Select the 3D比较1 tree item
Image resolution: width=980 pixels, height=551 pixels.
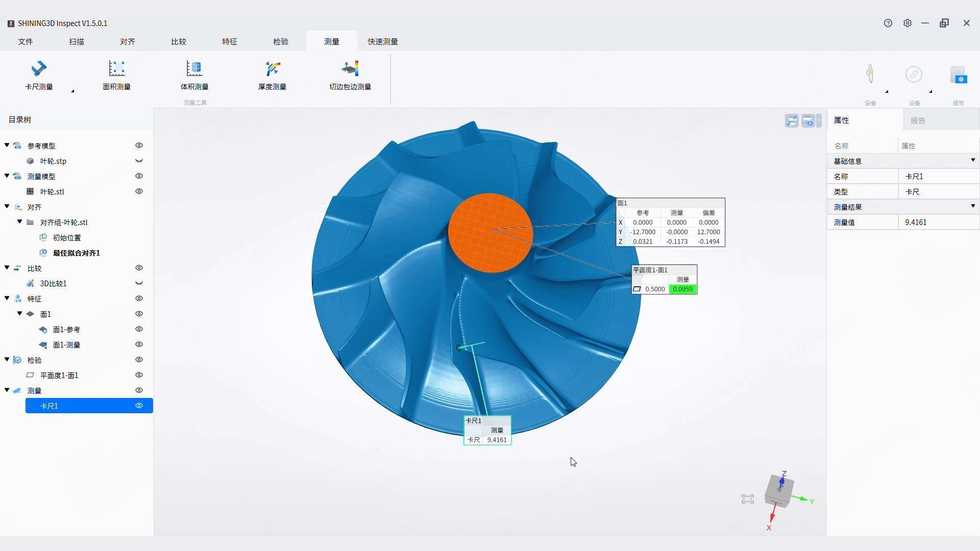coord(53,283)
